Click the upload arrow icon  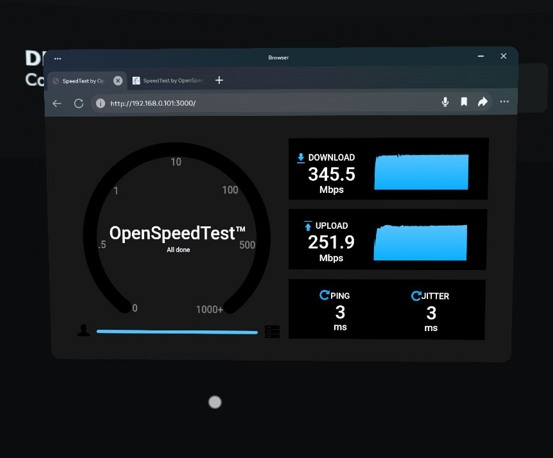tap(308, 226)
